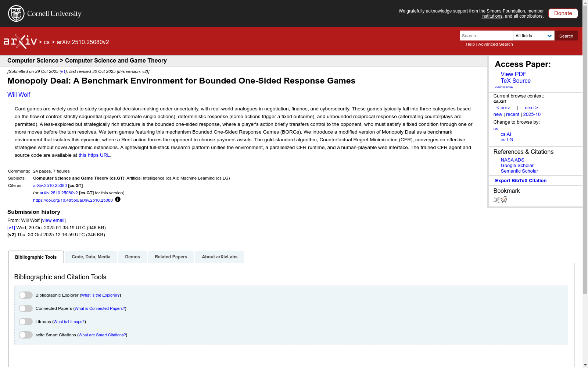Bookmark on Reddit icon
Image resolution: width=588 pixels, height=368 pixels.
(504, 199)
